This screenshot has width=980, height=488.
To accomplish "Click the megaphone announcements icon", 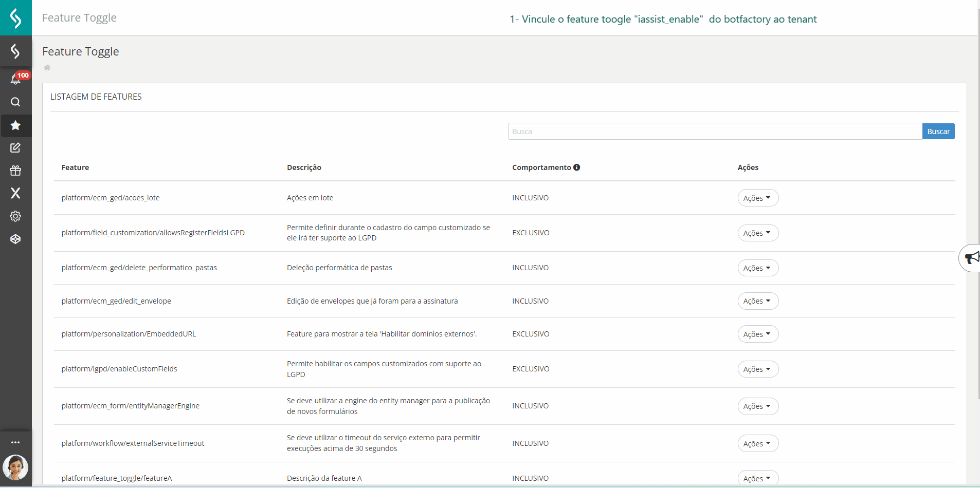I will coord(971,258).
